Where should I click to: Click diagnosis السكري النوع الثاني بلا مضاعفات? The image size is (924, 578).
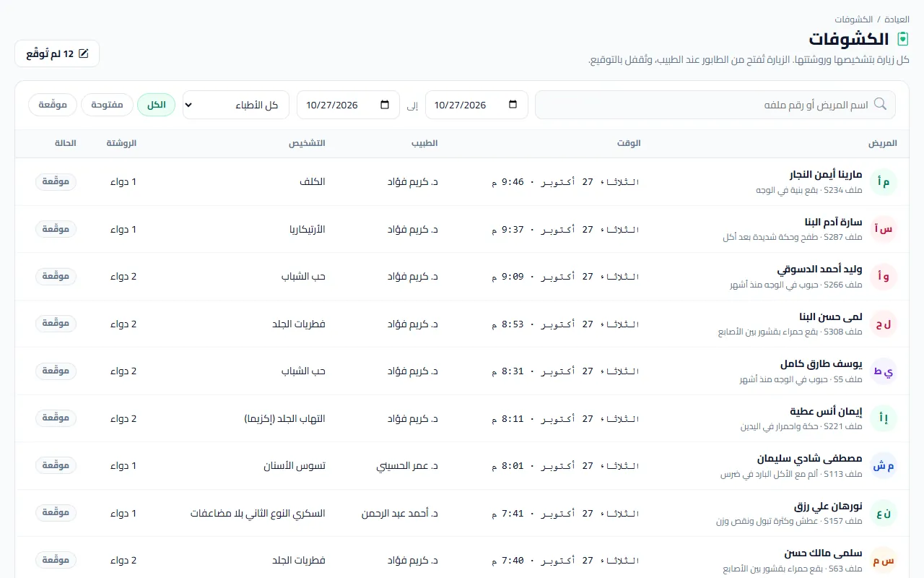click(258, 514)
